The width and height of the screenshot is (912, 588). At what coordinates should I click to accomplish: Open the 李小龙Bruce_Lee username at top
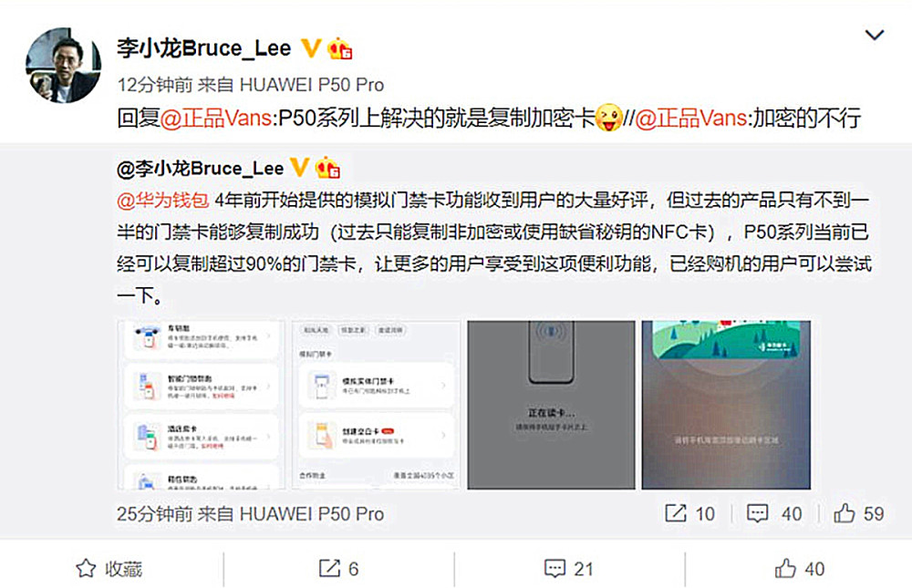pos(203,47)
